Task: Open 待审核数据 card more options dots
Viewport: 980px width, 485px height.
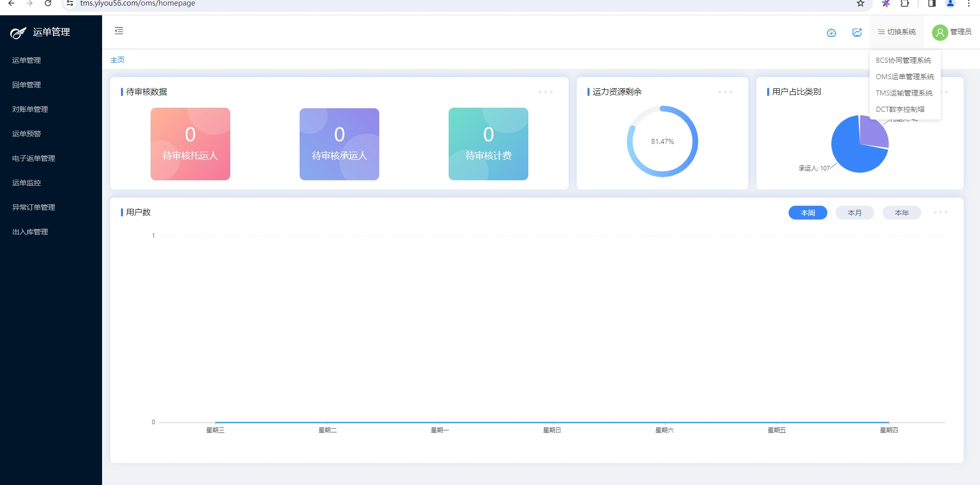Action: click(x=546, y=92)
